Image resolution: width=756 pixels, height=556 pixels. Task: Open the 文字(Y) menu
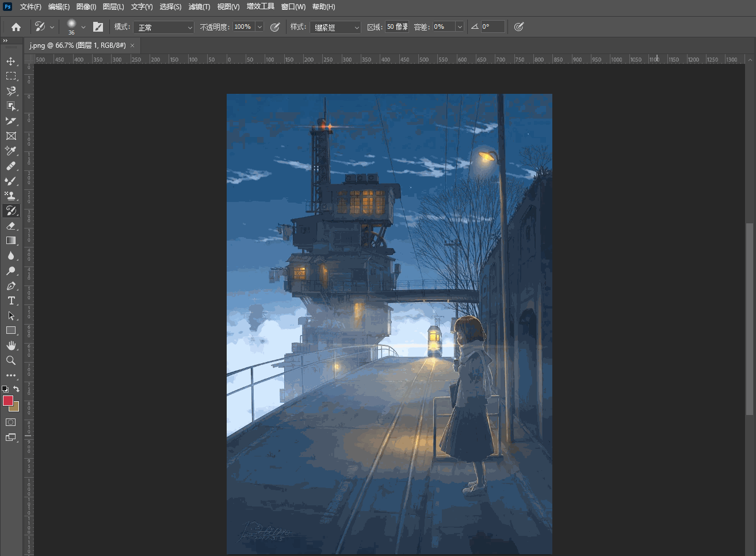click(142, 7)
